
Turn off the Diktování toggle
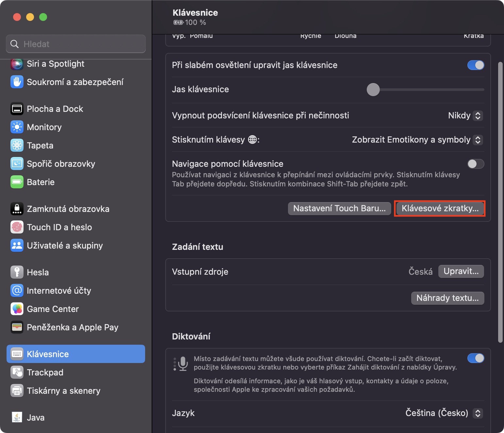click(476, 358)
